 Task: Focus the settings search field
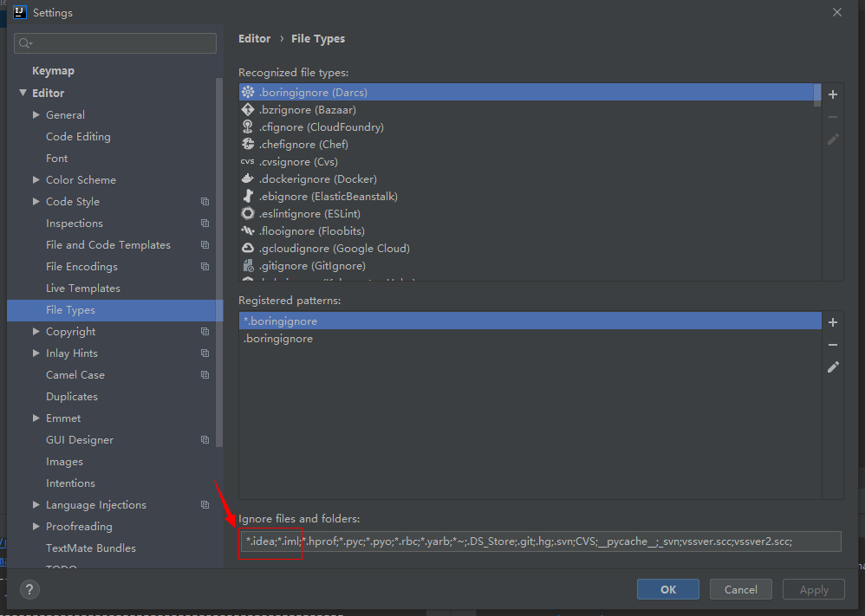click(114, 43)
